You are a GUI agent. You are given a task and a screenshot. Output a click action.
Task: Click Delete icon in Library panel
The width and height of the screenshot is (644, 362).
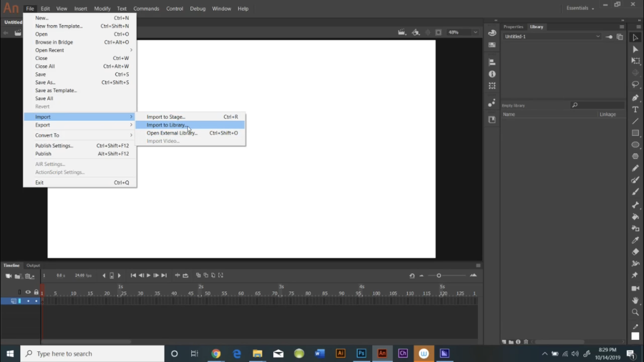(526, 342)
